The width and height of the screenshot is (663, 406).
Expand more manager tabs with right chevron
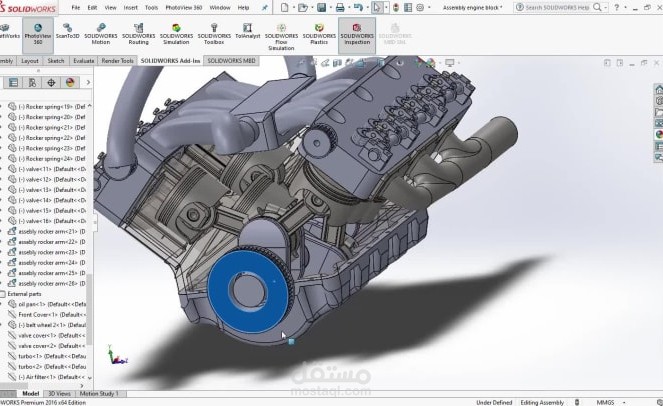pos(88,82)
